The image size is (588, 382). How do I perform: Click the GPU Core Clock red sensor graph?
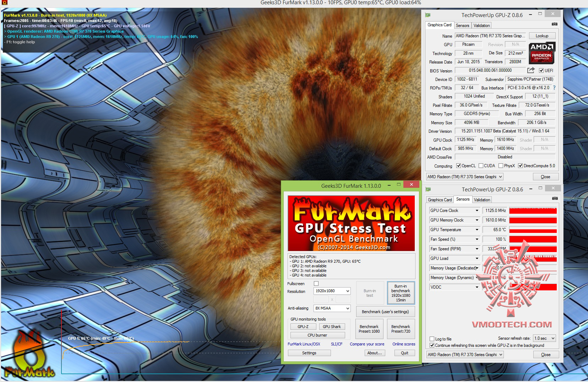(533, 211)
